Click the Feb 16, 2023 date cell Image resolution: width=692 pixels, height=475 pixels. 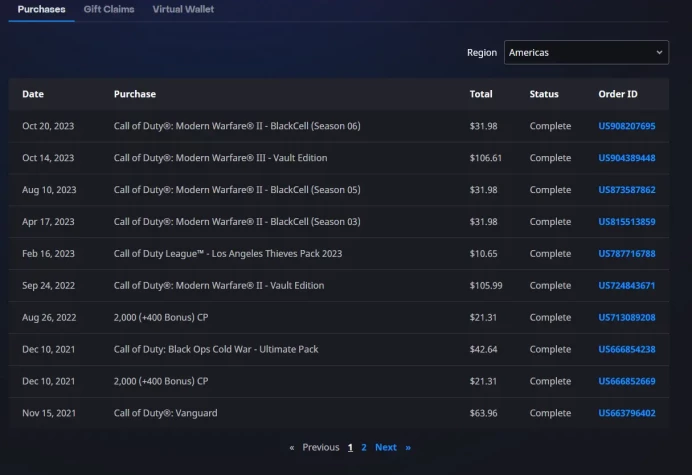[48, 254]
